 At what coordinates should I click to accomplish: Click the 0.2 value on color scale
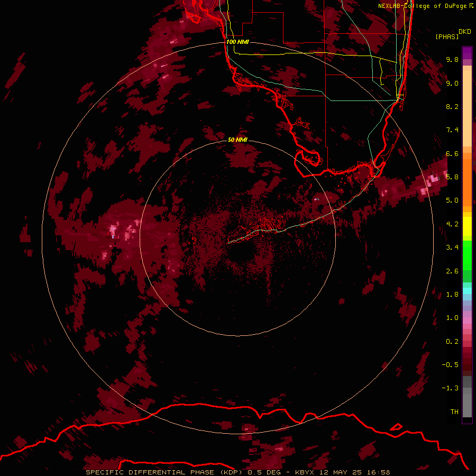pyautogui.click(x=452, y=342)
